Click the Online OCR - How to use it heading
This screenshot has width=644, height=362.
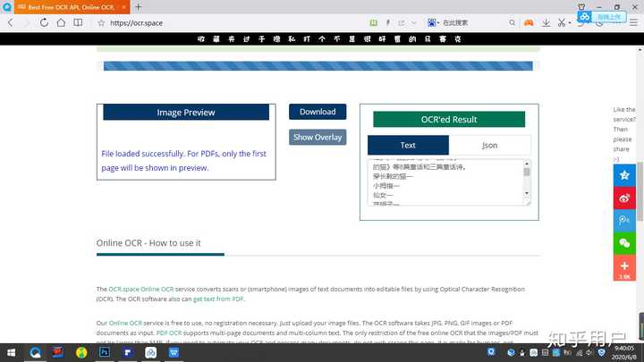(x=148, y=243)
